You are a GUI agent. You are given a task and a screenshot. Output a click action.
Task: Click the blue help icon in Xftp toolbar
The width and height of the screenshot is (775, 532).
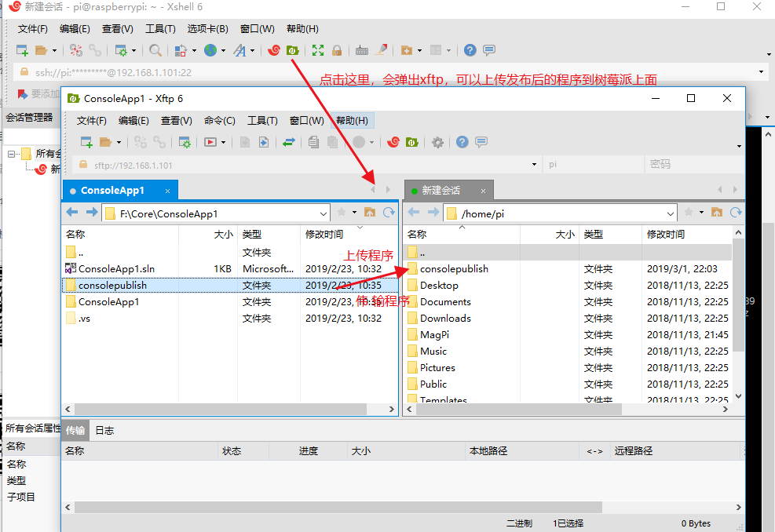point(462,142)
